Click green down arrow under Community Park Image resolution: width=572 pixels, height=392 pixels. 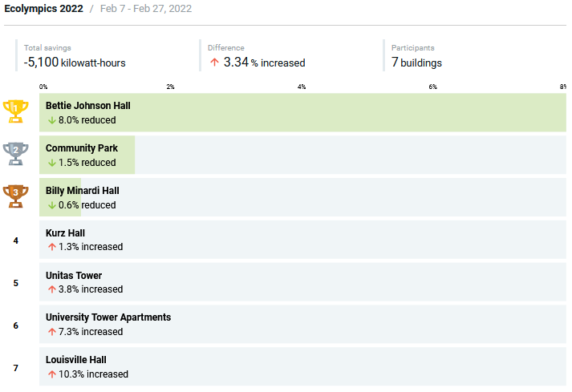(51, 163)
